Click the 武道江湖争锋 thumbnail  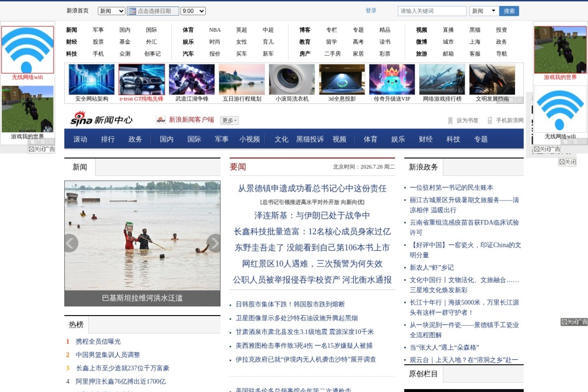click(192, 79)
